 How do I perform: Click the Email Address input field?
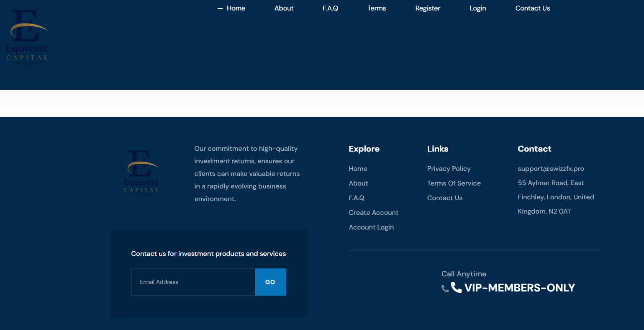(193, 282)
